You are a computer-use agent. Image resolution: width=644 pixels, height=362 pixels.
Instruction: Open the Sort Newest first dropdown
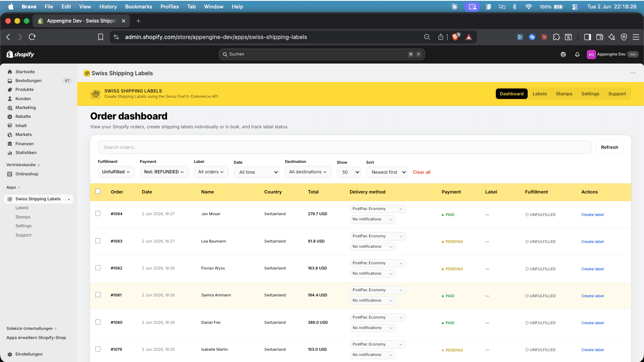(387, 172)
